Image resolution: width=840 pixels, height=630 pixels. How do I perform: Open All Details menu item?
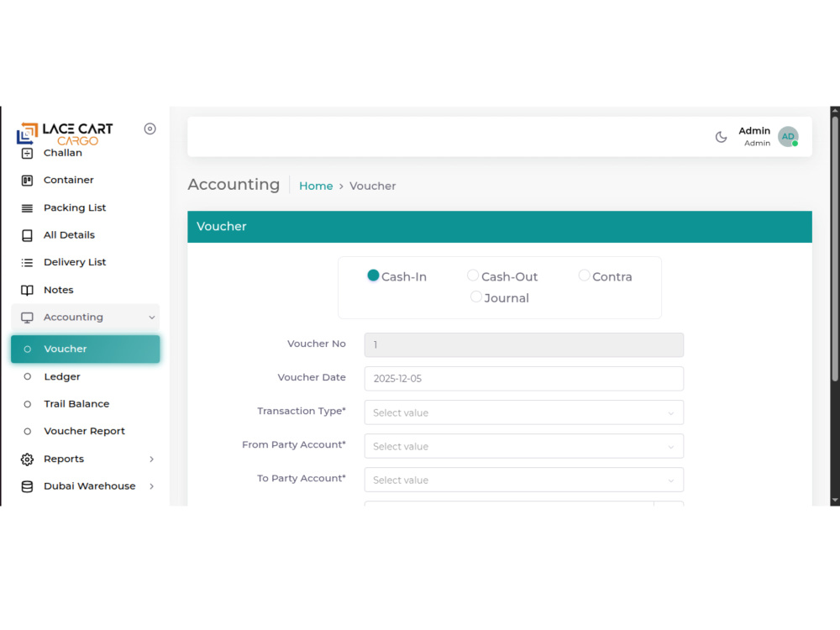click(x=69, y=235)
